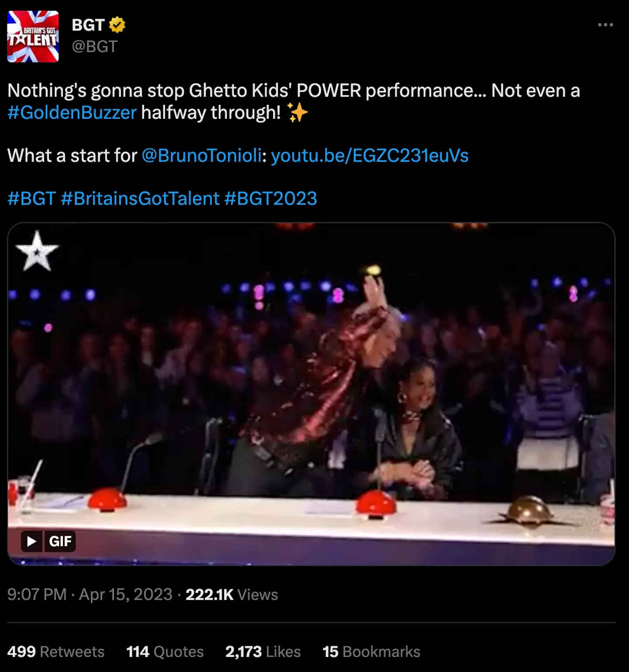Click the gold verified badge
The width and height of the screenshot is (629, 672).
pos(117,25)
